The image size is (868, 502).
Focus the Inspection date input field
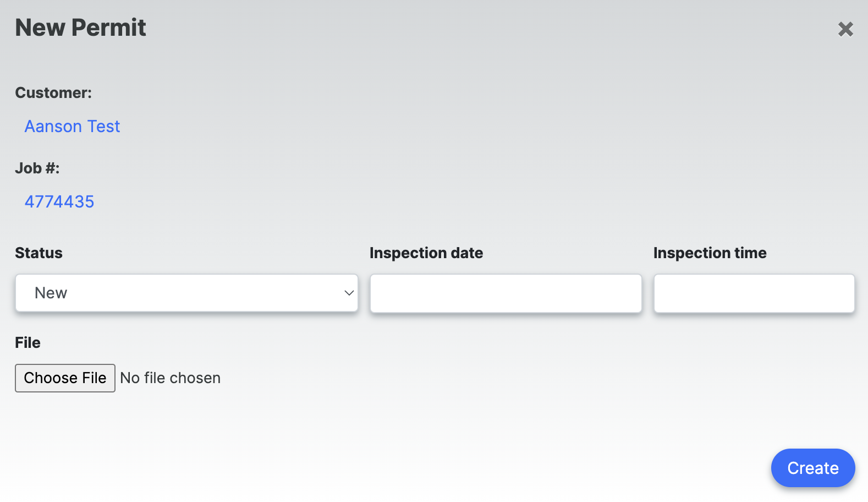point(506,293)
